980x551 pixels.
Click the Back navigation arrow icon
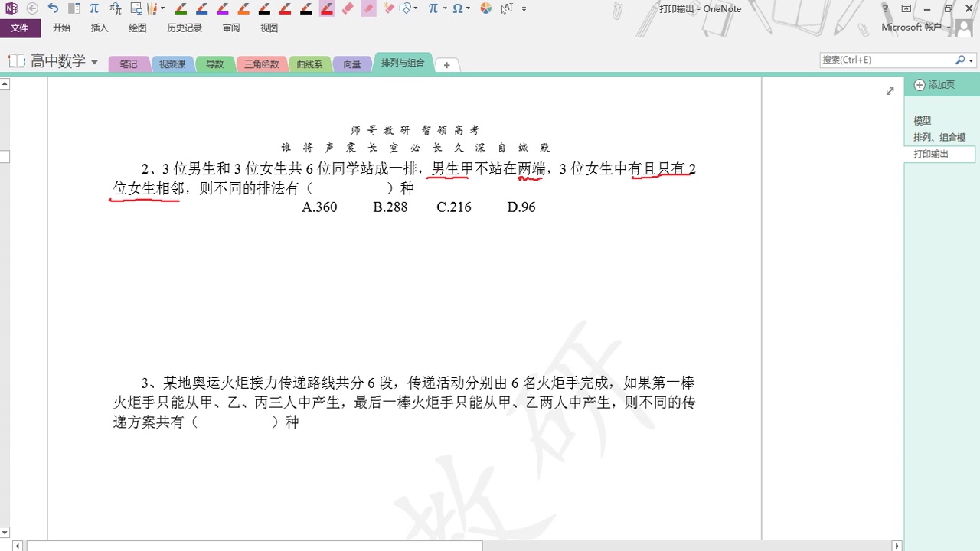click(32, 8)
